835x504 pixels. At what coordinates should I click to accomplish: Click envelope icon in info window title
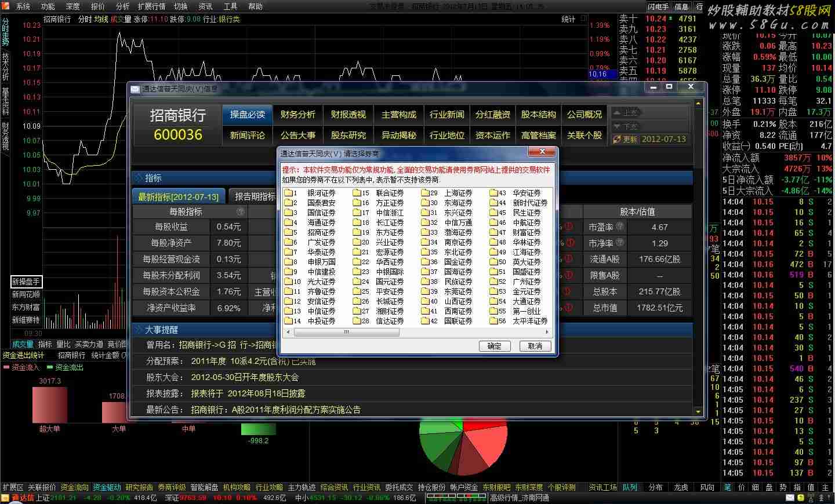[x=136, y=89]
